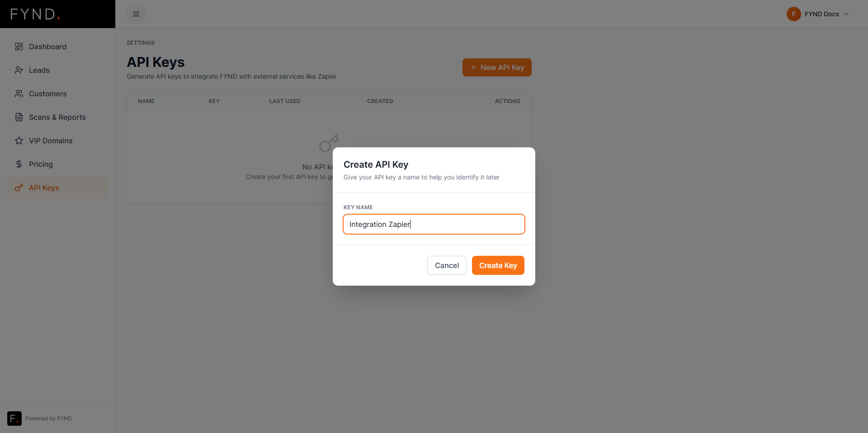Click the FYND logo at top left
Screen dimensions: 868x433
(x=35, y=14)
